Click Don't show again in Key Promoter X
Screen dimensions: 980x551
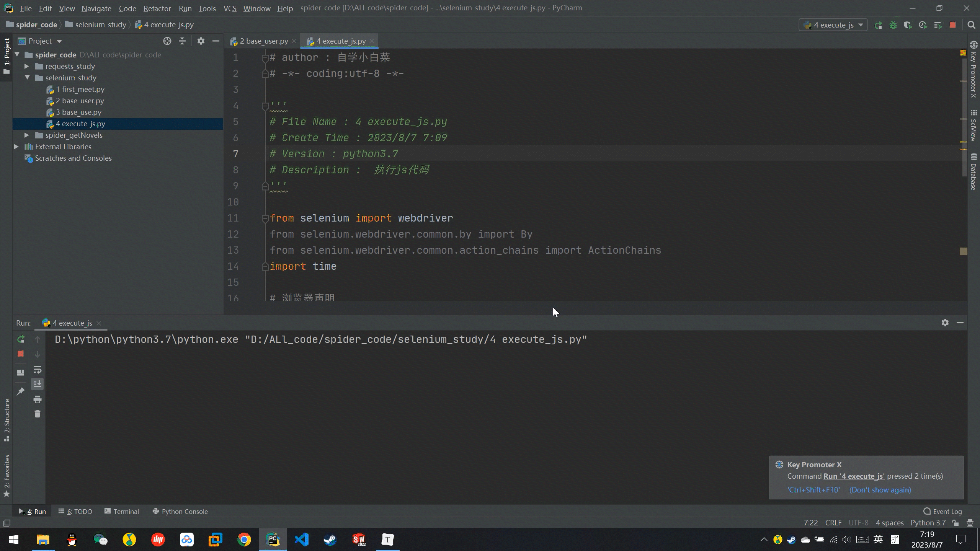pyautogui.click(x=879, y=490)
